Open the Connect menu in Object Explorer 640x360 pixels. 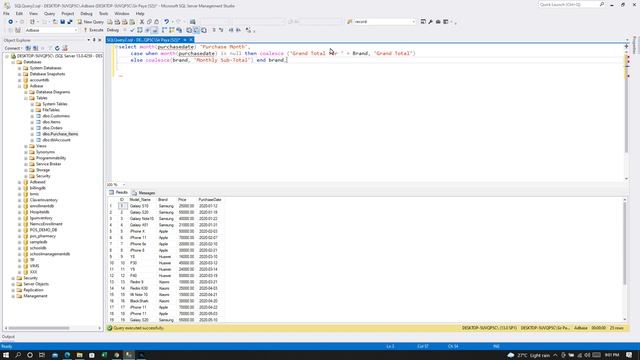(x=13, y=48)
